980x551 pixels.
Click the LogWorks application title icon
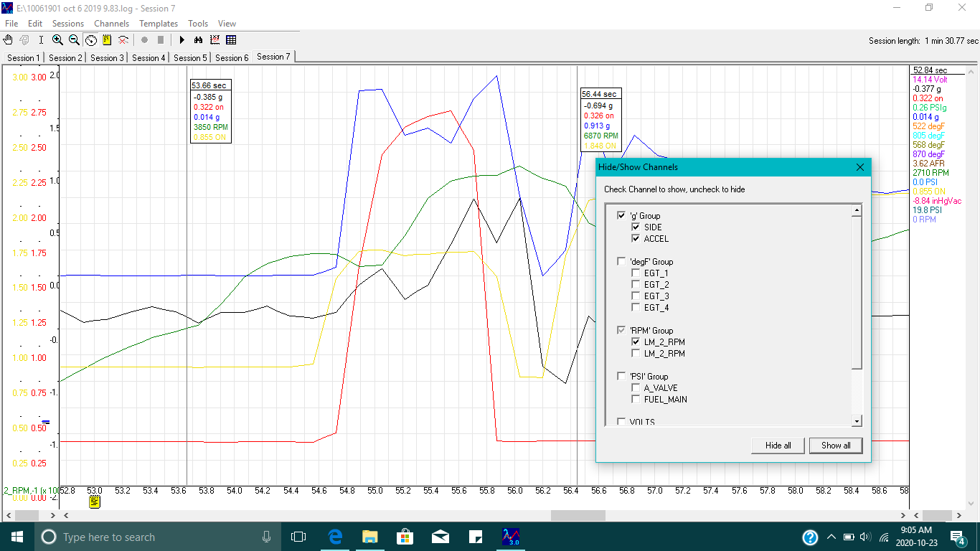pyautogui.click(x=7, y=7)
